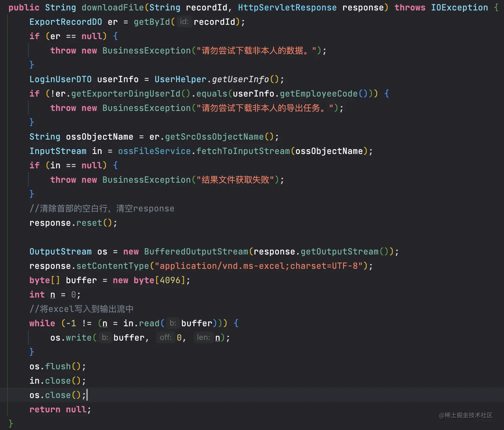Click 'return null' statement

[x=60, y=409]
